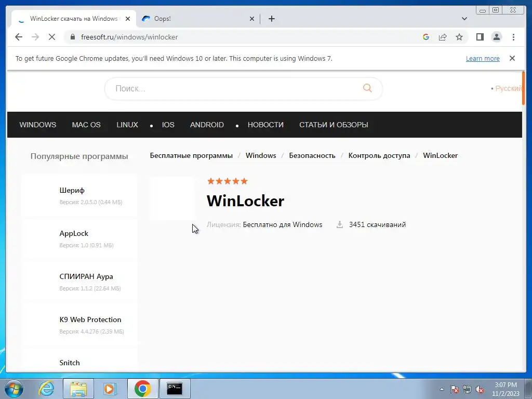Screen dimensions: 532x399
Task: Toggle the Chrome side panel
Action: click(480, 37)
